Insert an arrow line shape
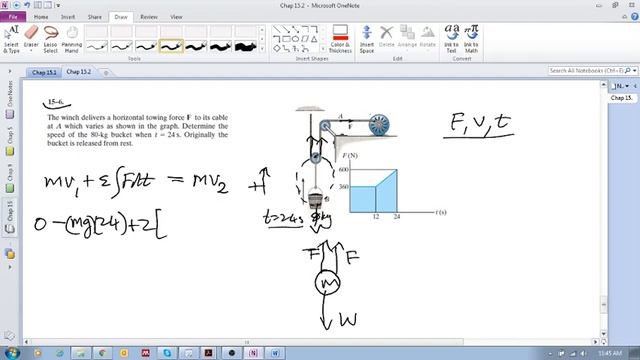The height and width of the screenshot is (360, 640). click(287, 29)
